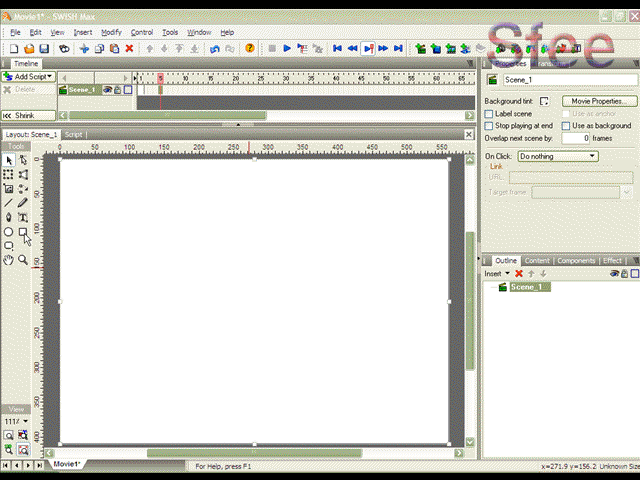Image resolution: width=640 pixels, height=480 pixels.
Task: Tick the Use as background checkbox
Action: coord(566,126)
